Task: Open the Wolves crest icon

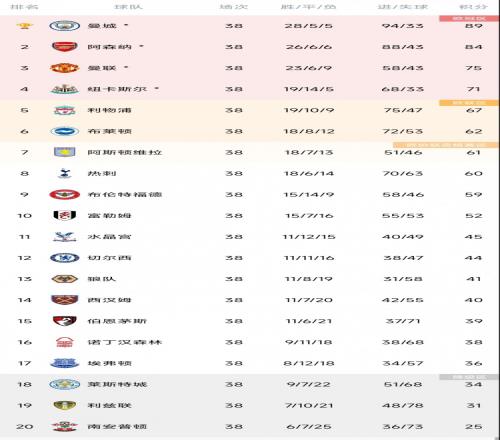Action: pyautogui.click(x=64, y=279)
